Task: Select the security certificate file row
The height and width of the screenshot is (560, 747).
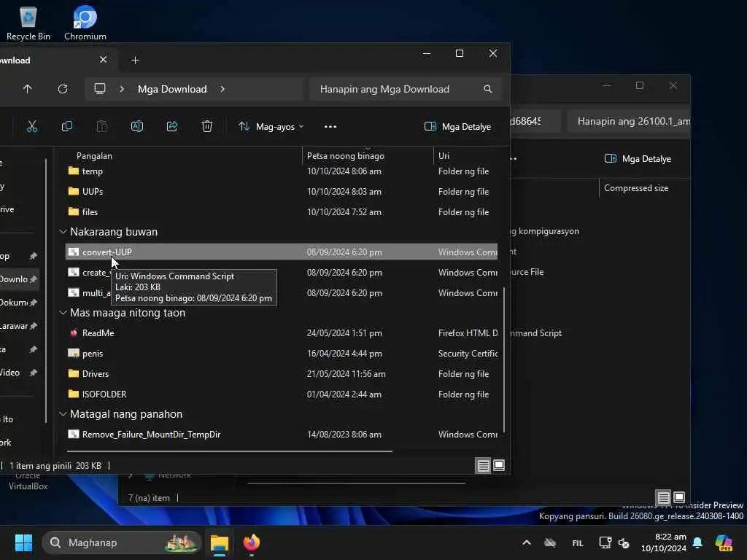Action: point(281,354)
